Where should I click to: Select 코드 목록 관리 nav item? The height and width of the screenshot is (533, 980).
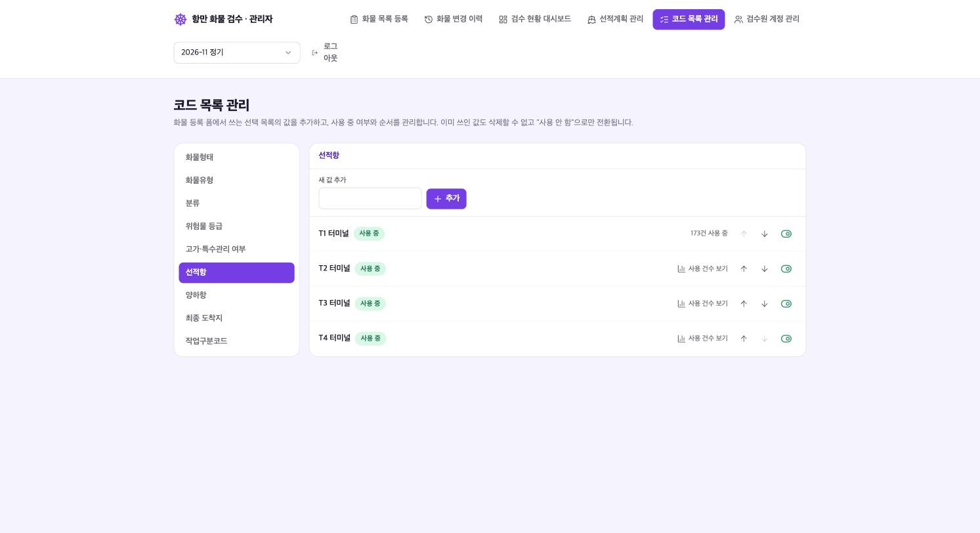pos(689,20)
